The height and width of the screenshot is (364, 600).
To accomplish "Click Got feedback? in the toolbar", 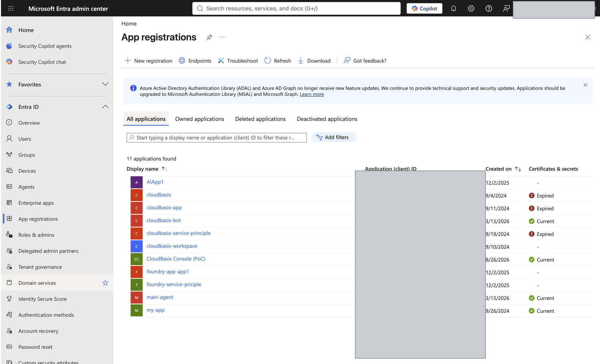I will click(365, 61).
